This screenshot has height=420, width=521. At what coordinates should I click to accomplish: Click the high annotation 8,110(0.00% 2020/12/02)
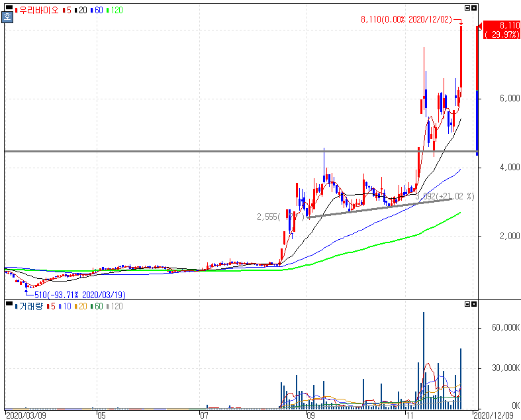(x=406, y=19)
